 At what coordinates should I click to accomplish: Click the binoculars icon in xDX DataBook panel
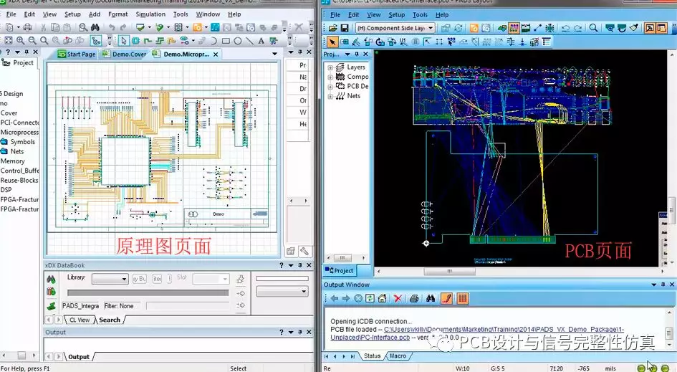(x=51, y=279)
